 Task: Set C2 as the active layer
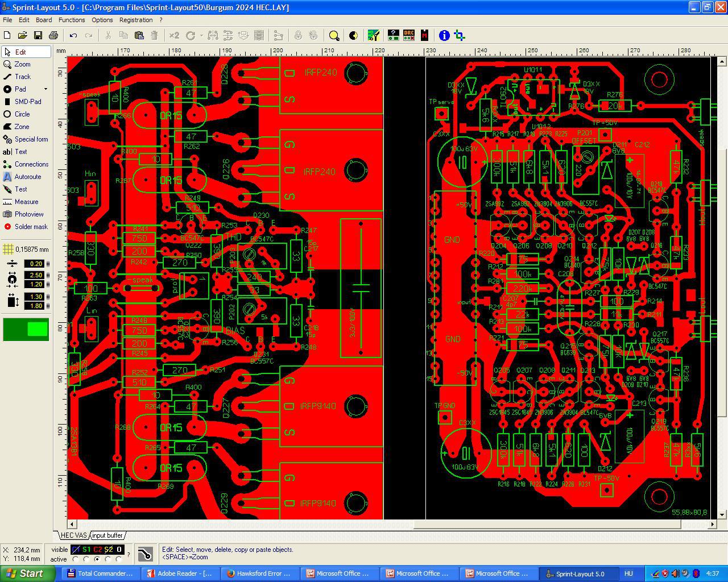(x=97, y=559)
